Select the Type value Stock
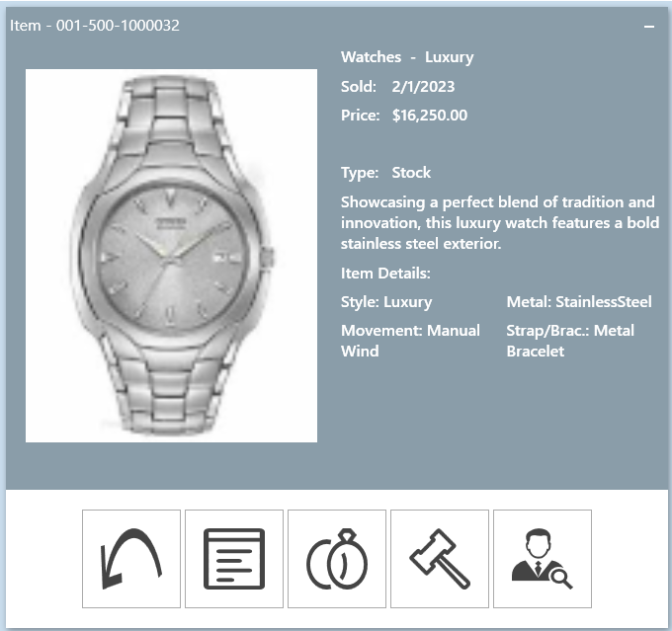Viewport: 672px width, 631px height. (x=411, y=173)
